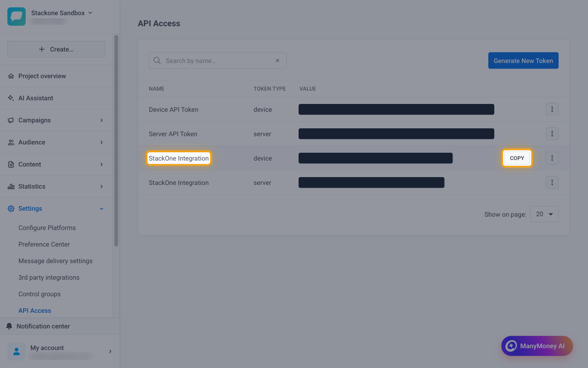Copy the StackOne Integration device token

(x=517, y=158)
